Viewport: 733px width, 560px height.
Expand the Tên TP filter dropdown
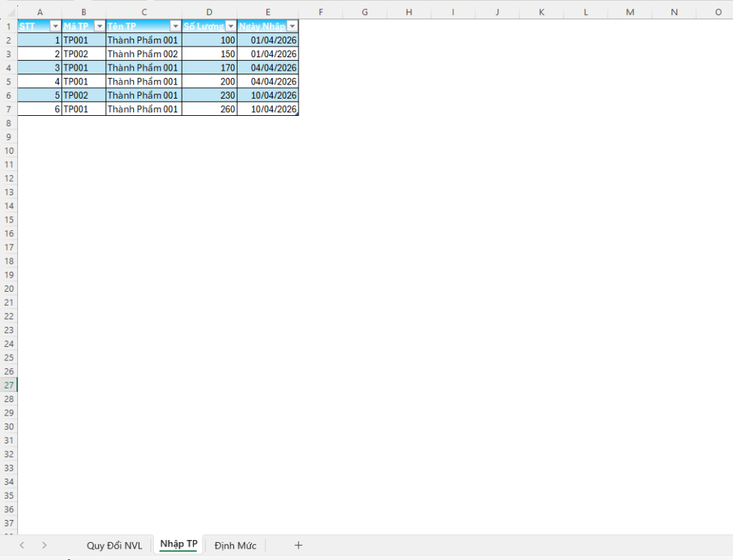point(175,26)
